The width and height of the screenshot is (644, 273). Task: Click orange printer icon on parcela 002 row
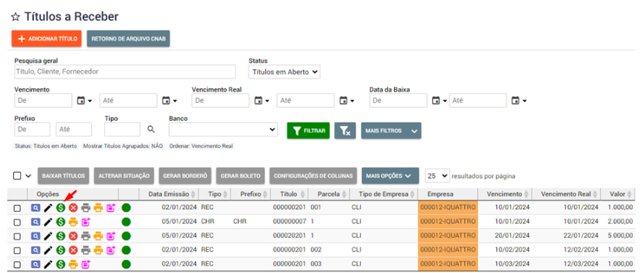98,250
